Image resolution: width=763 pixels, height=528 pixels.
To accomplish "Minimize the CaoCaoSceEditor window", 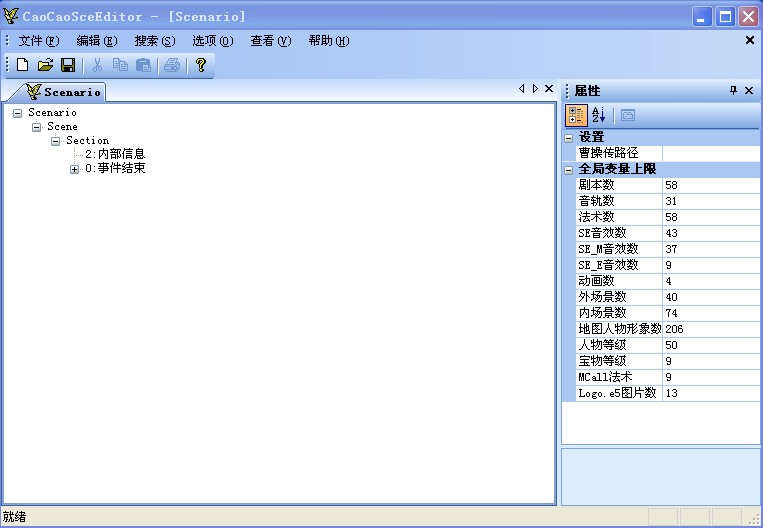I will tap(702, 17).
